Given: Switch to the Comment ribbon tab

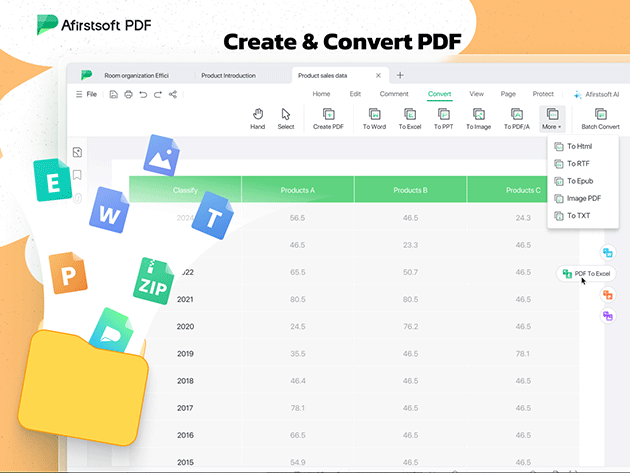Looking at the screenshot, I should tap(393, 94).
